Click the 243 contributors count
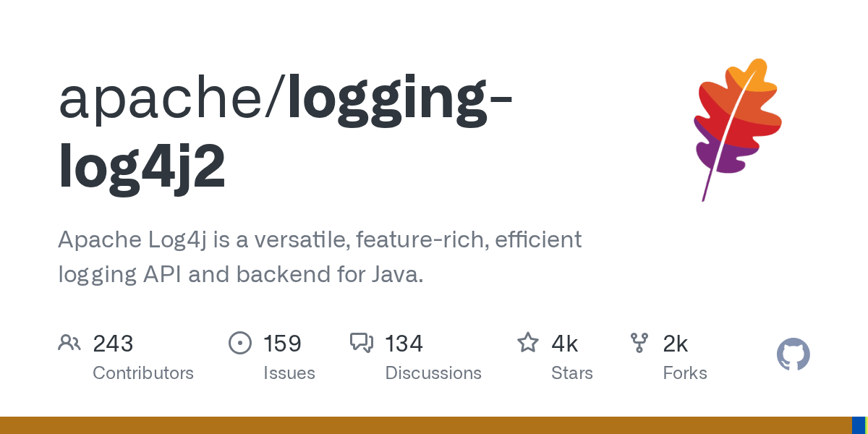This screenshot has width=868, height=434. (113, 344)
